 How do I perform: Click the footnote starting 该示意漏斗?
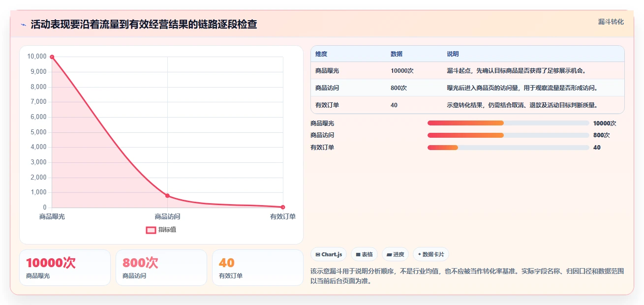click(467, 276)
